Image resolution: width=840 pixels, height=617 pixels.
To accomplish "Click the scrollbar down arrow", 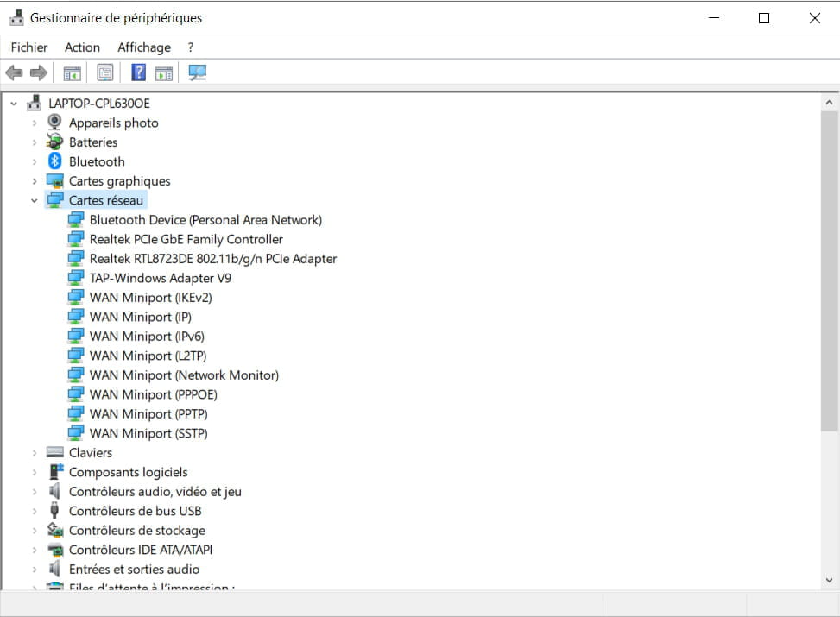I will point(830,580).
